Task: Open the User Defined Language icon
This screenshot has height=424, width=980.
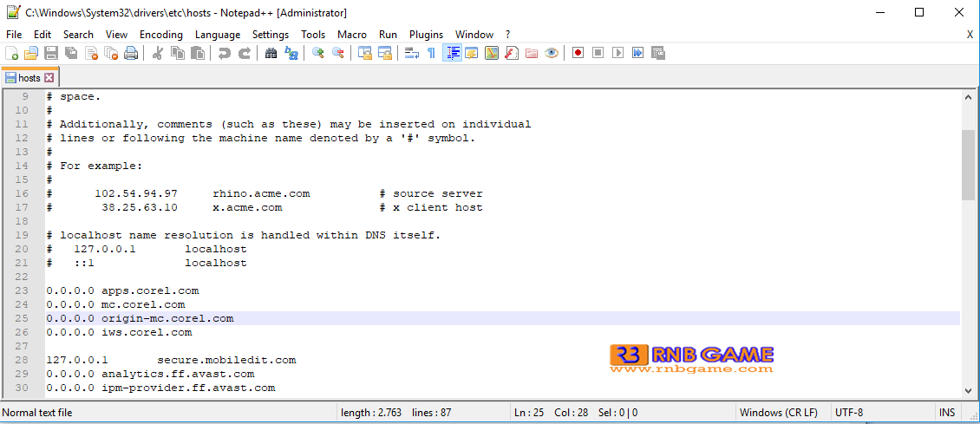Action: coord(472,53)
